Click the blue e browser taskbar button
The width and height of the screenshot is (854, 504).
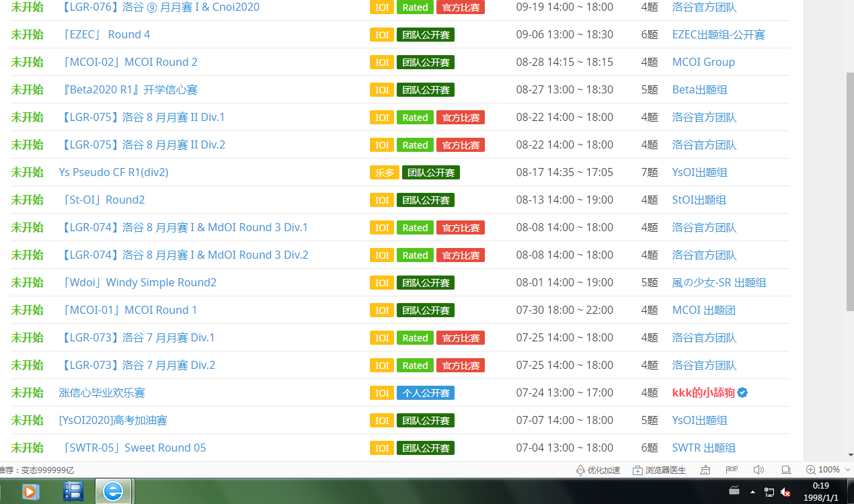point(113,491)
